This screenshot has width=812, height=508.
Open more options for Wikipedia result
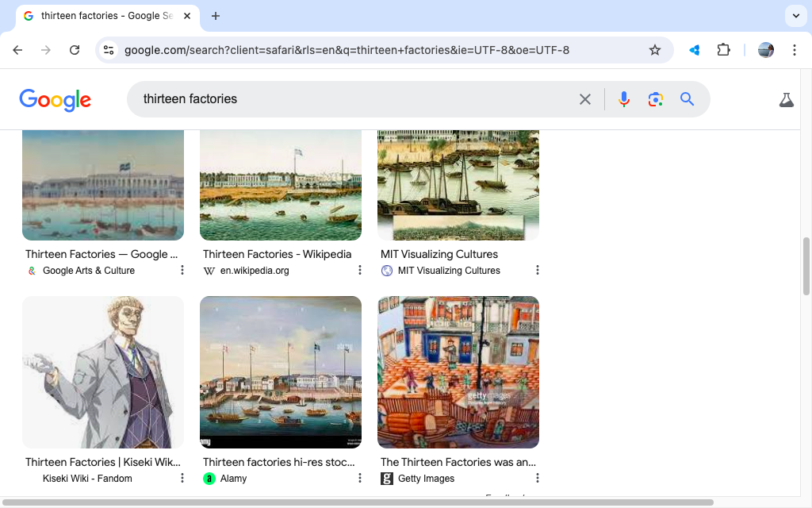pyautogui.click(x=360, y=271)
